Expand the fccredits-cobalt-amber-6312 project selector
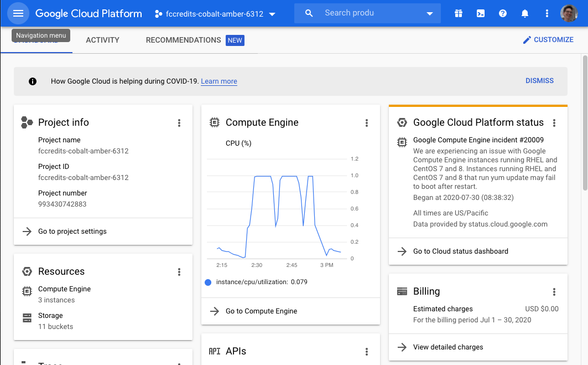 (x=215, y=14)
